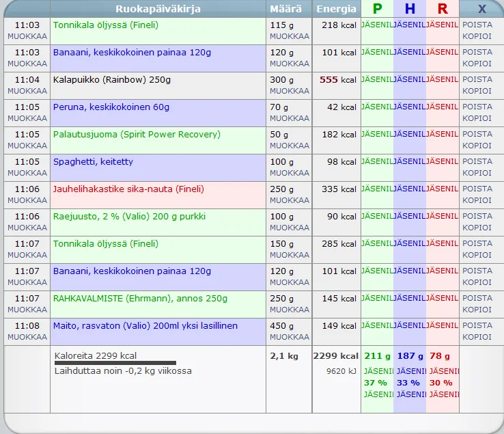504x434 pixels.
Task: Remove the Maito, rasvaton row using POISTA
Action: click(477, 325)
